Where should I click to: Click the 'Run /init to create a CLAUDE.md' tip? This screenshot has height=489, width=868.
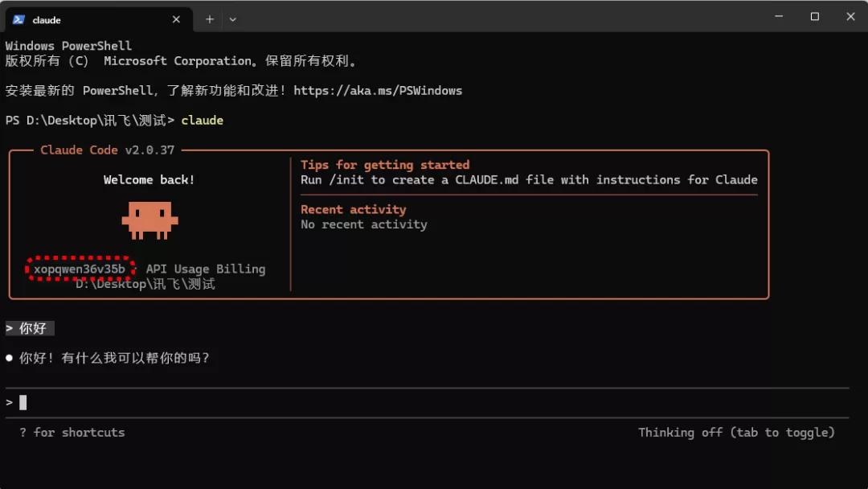pyautogui.click(x=529, y=180)
